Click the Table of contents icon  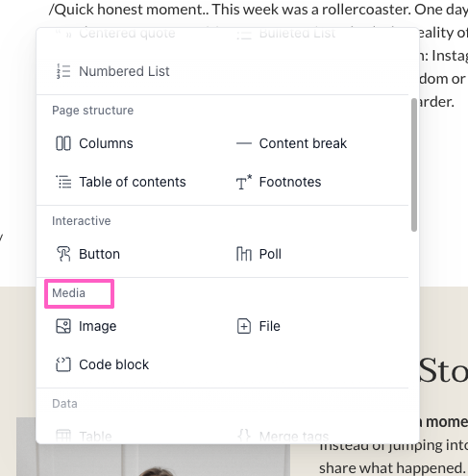pyautogui.click(x=63, y=182)
